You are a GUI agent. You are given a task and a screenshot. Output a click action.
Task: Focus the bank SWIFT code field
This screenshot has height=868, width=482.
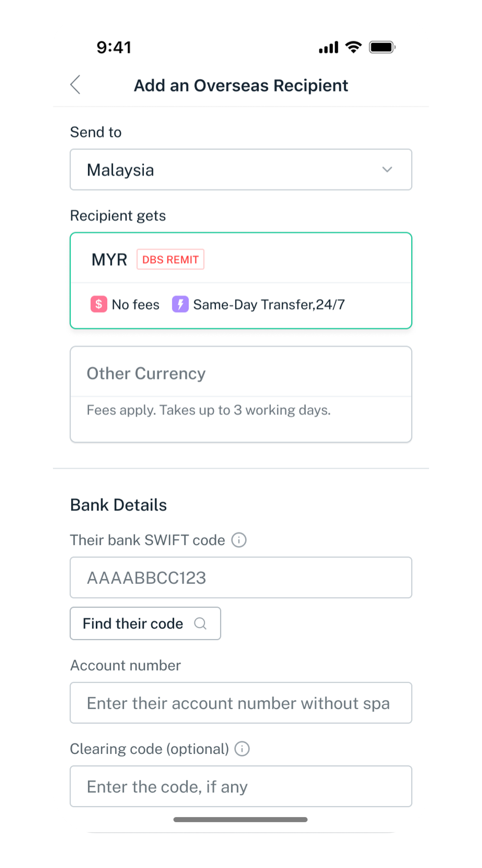coord(241,578)
